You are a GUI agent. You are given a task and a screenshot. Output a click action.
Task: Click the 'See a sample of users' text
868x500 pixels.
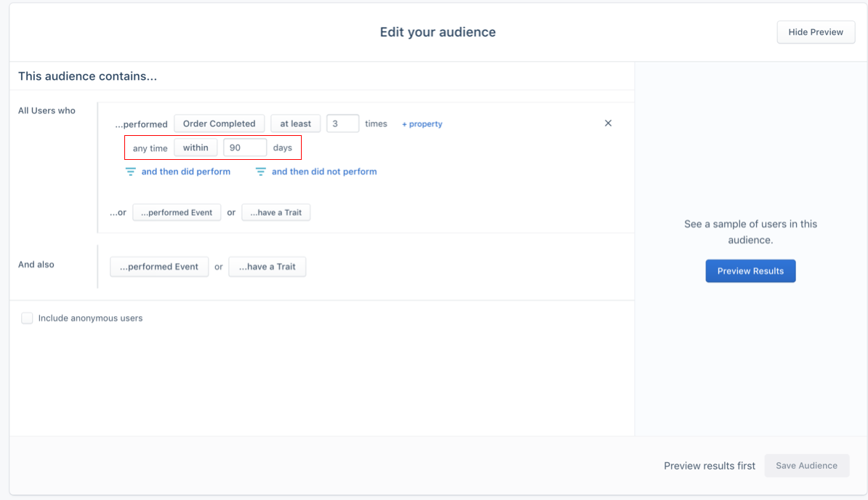751,232
